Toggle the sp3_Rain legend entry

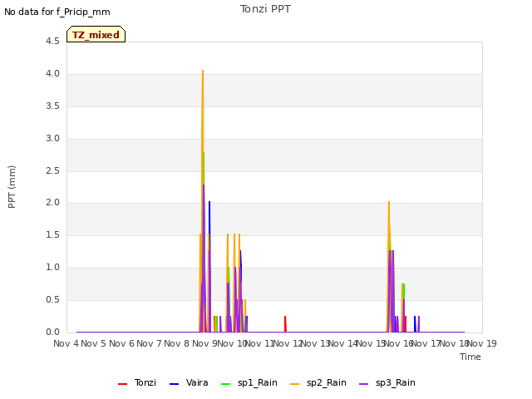point(387,382)
